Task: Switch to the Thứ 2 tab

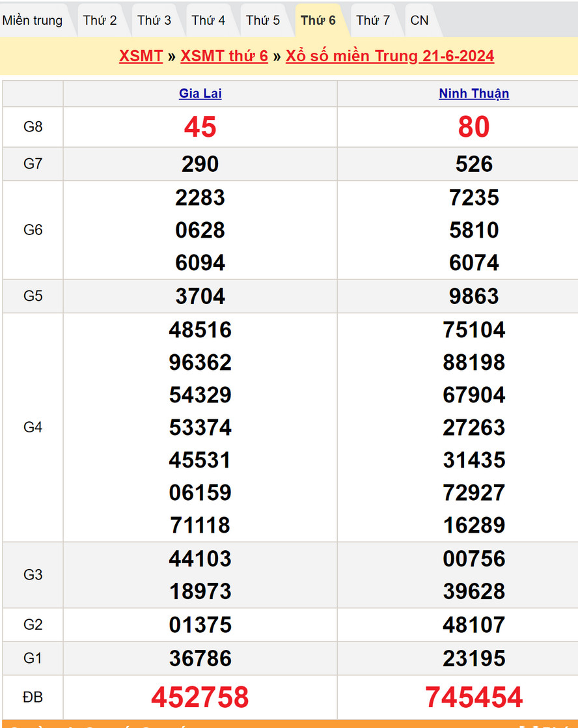Action: tap(100, 20)
